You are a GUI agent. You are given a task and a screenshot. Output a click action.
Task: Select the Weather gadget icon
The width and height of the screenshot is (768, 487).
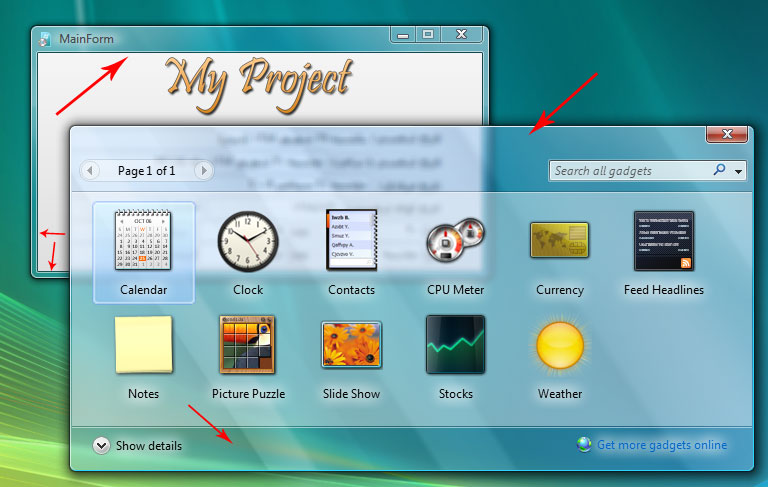(560, 345)
